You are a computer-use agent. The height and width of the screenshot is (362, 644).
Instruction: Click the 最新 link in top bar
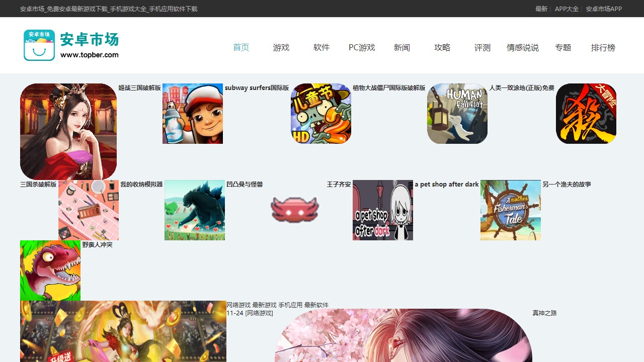541,9
